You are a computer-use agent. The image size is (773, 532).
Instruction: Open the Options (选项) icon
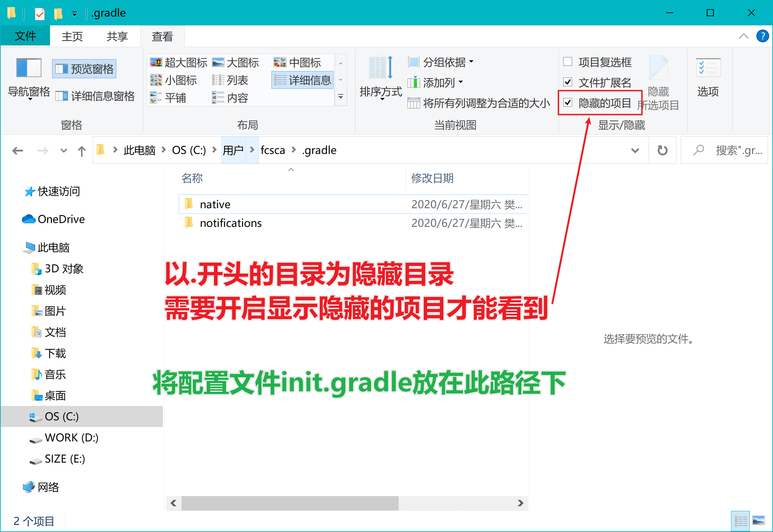[708, 68]
